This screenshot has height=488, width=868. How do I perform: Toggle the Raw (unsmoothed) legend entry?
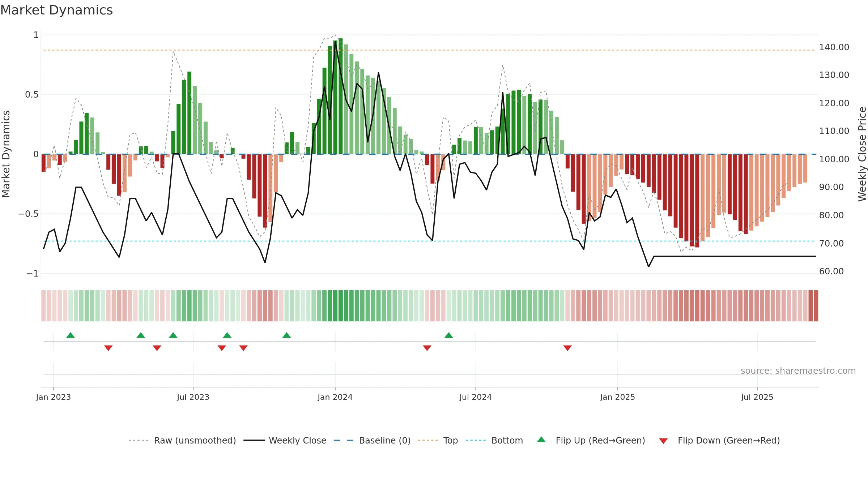coord(182,440)
